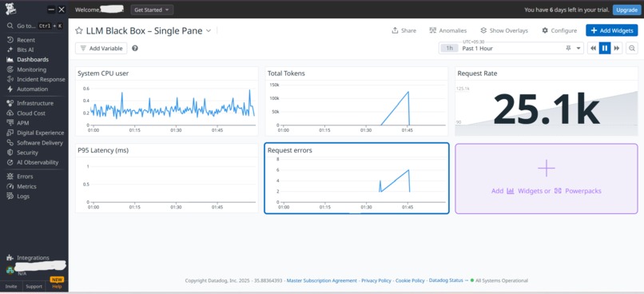Click the 25.1k Request Rate value

coord(546,109)
